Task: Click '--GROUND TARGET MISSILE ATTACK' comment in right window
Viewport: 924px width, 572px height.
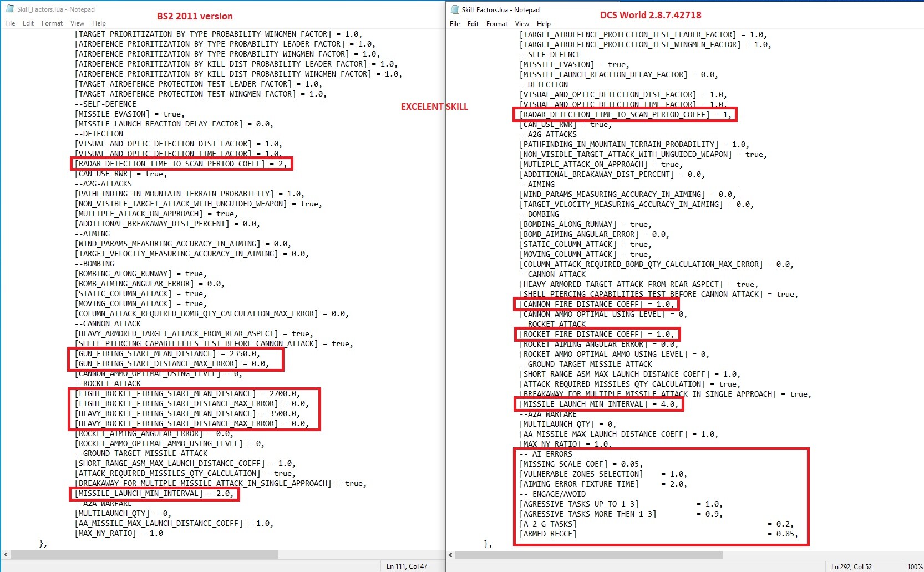Action: 586,364
